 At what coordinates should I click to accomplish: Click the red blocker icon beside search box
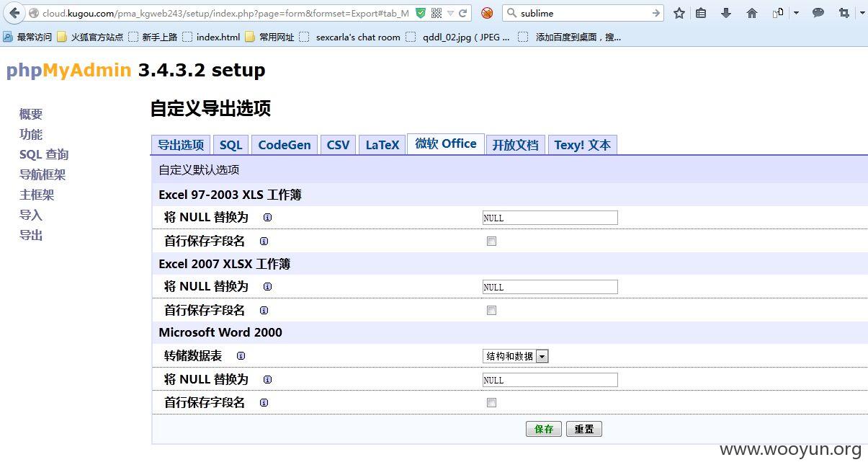487,13
